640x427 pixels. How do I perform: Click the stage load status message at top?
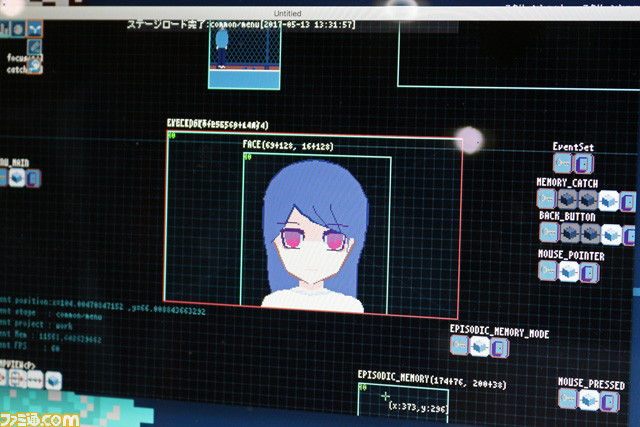tap(241, 24)
